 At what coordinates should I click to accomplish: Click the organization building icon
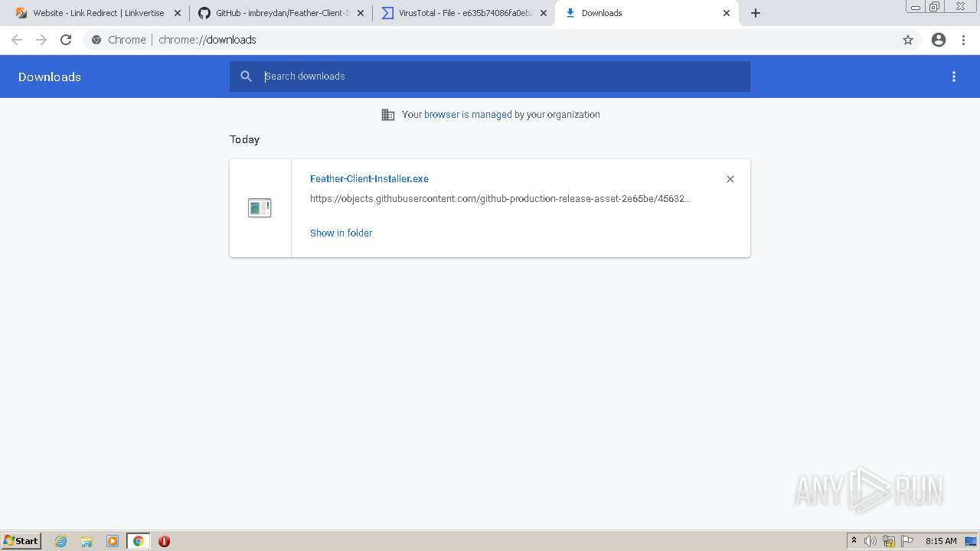tap(388, 115)
